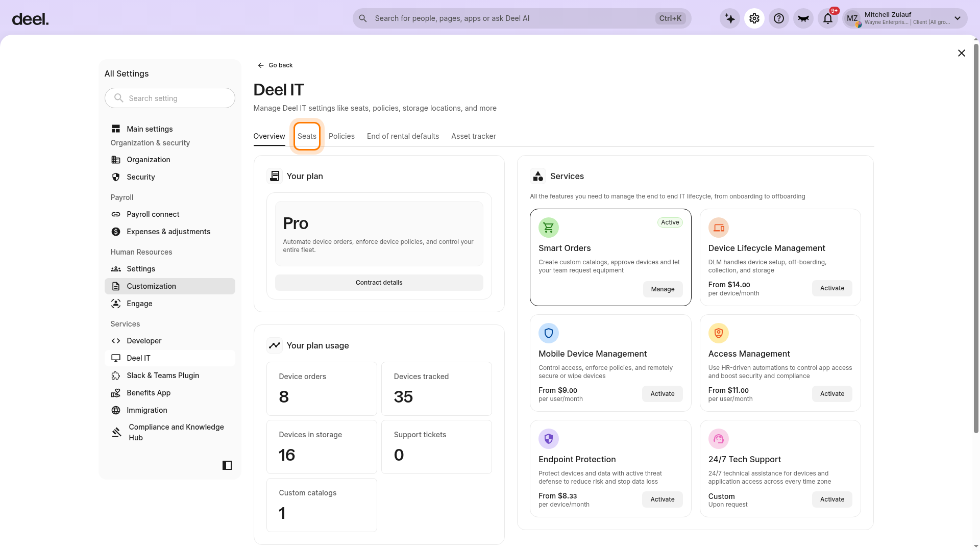The height and width of the screenshot is (551, 980).
Task: Click the Your plan usage chart icon
Action: point(275,345)
